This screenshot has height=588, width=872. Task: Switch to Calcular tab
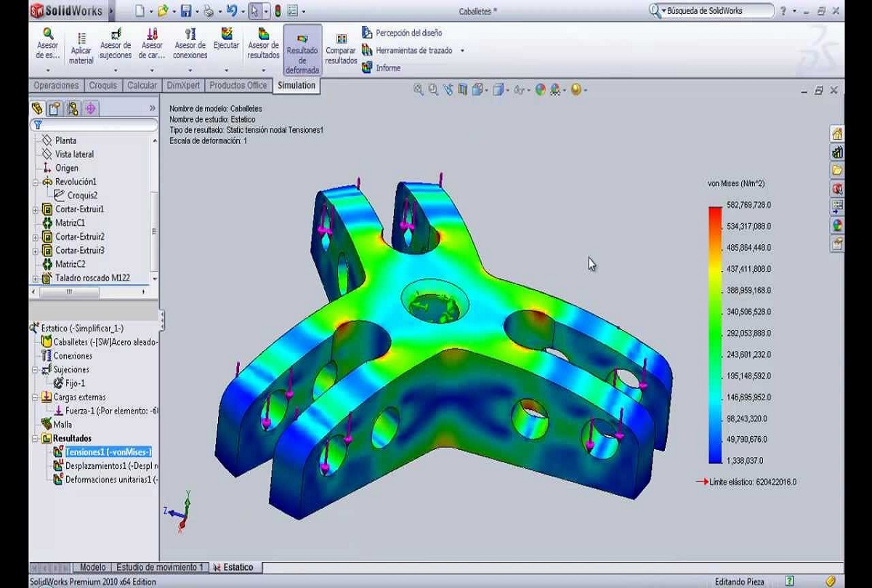coord(142,86)
